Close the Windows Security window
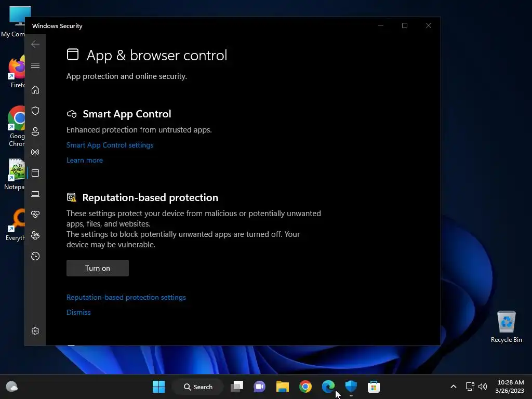The height and width of the screenshot is (399, 532). pyautogui.click(x=429, y=25)
